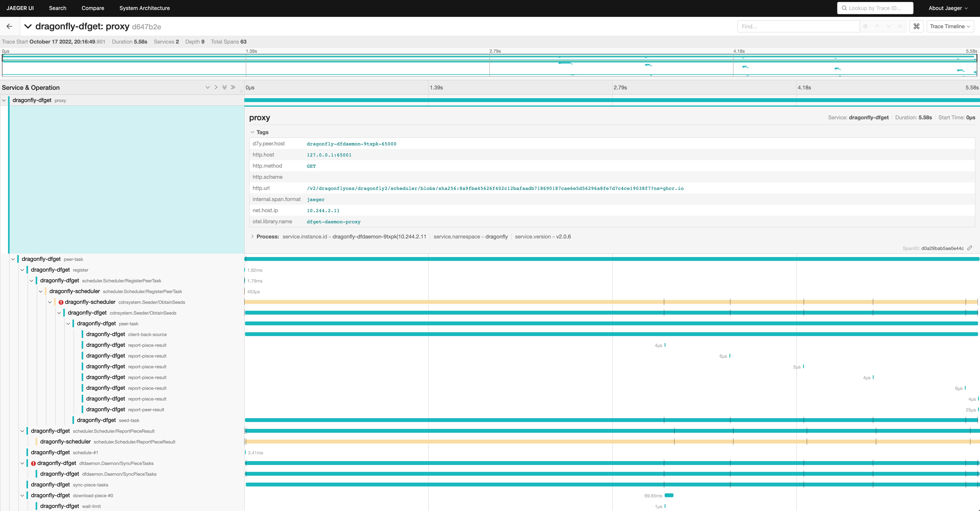The width and height of the screenshot is (980, 511).
Task: Open the Search menu item
Action: point(57,8)
